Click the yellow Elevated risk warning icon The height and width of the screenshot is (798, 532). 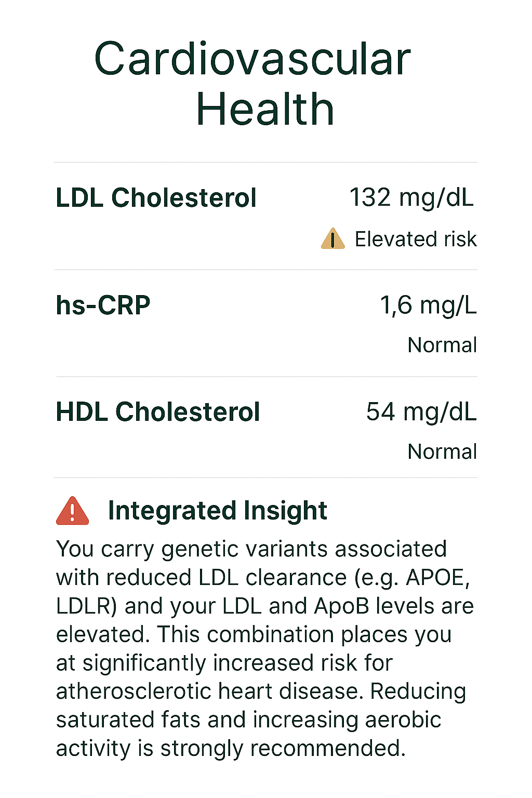[x=332, y=239]
